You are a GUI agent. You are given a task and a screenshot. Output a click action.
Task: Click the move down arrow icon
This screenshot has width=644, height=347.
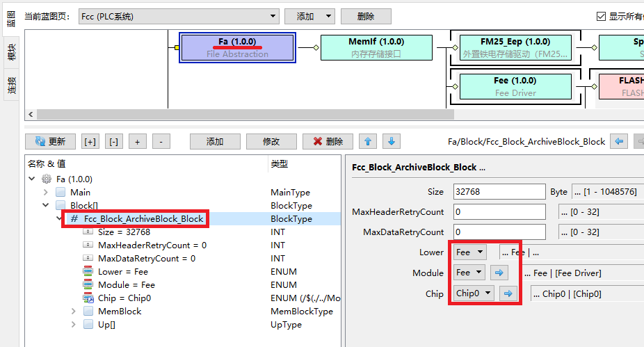coord(392,141)
